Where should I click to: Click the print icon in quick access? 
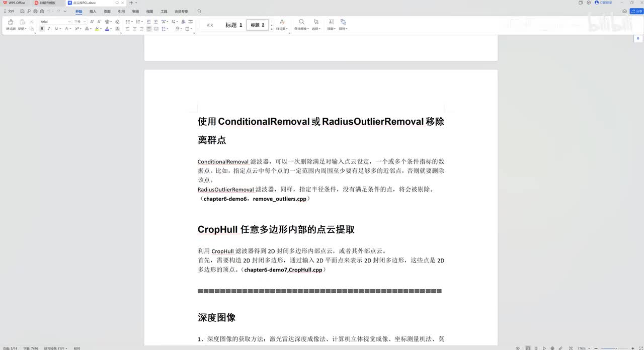point(35,11)
